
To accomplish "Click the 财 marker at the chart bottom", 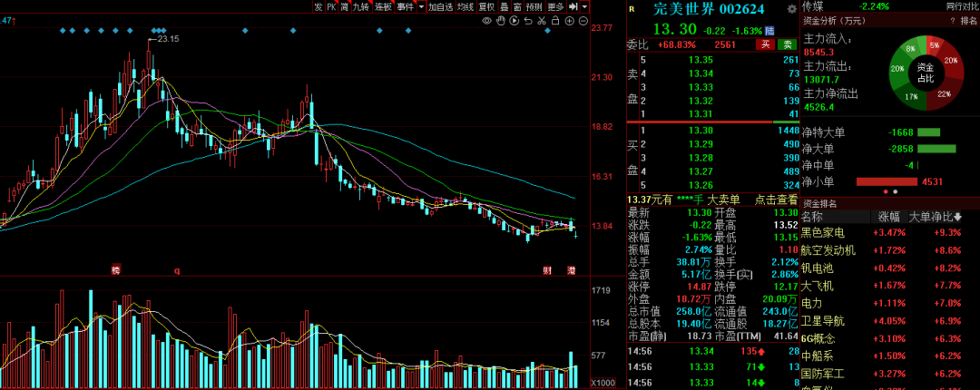I will [547, 270].
